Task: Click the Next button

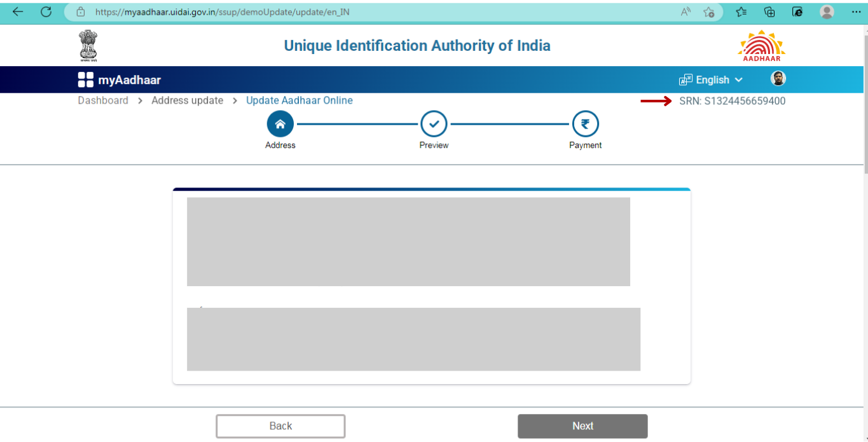Action: click(x=582, y=425)
